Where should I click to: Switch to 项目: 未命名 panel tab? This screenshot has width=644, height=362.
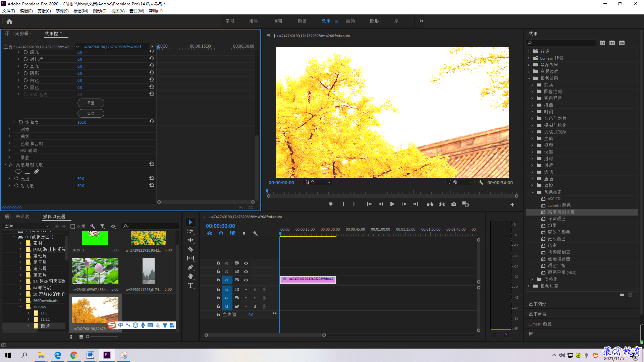(17, 217)
